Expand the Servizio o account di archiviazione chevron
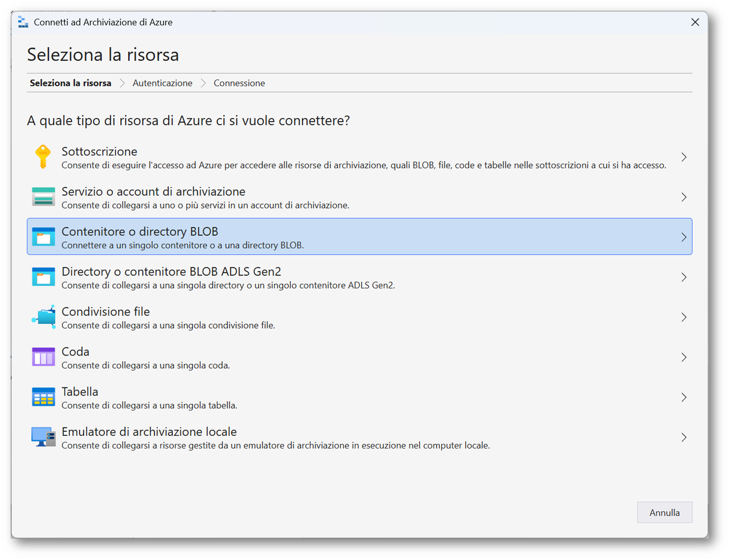This screenshot has height=560, width=730. pos(684,197)
